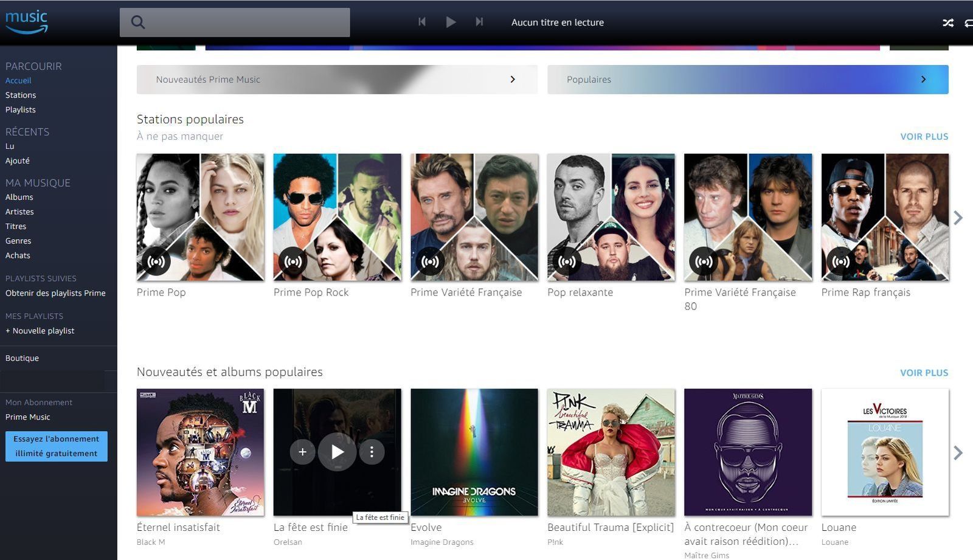
Task: Show next albums with right chevron
Action: tap(958, 452)
